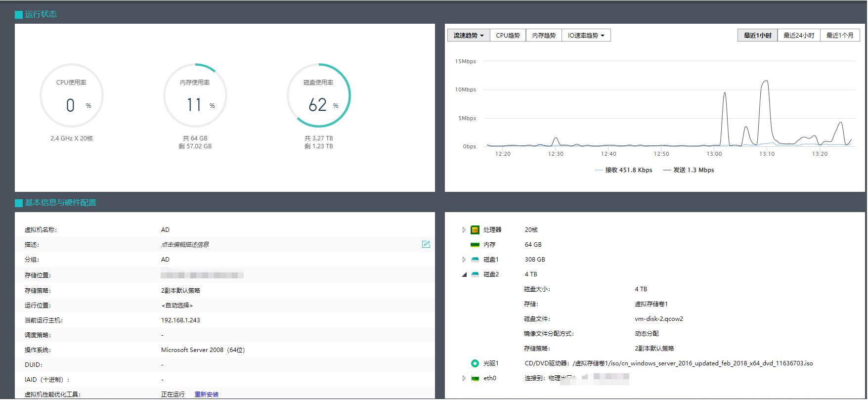Select the 最近1个月 time range
Viewport: 868px width, 400px height.
click(x=840, y=36)
